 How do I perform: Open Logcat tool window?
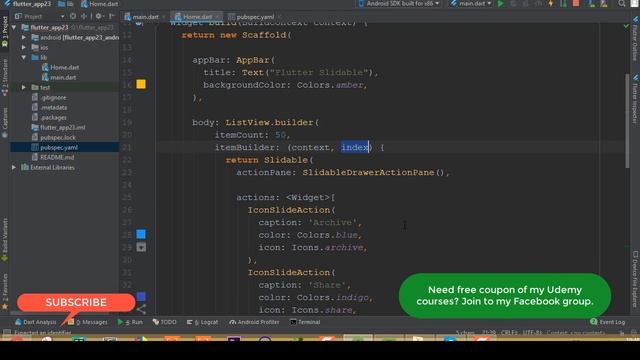click(202, 322)
